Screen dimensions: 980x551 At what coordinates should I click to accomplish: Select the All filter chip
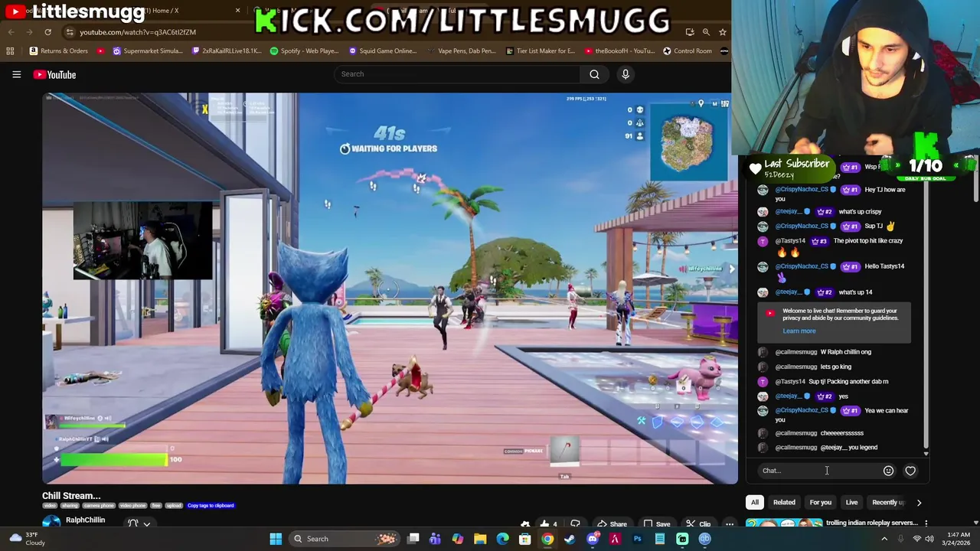click(x=755, y=503)
